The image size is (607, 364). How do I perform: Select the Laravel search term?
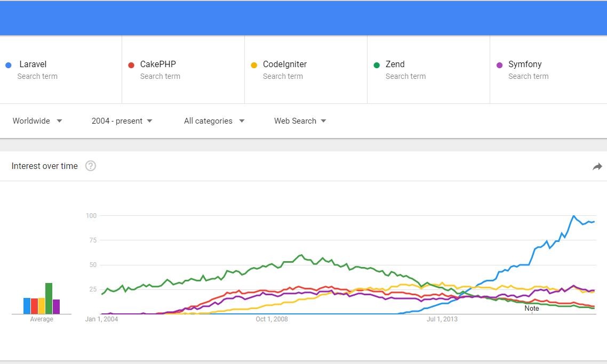point(33,64)
